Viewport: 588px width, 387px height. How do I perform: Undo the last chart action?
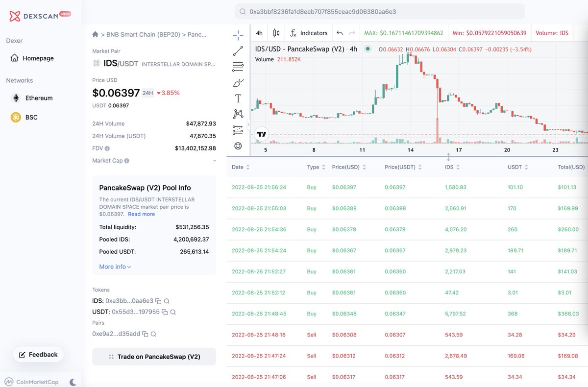[340, 33]
